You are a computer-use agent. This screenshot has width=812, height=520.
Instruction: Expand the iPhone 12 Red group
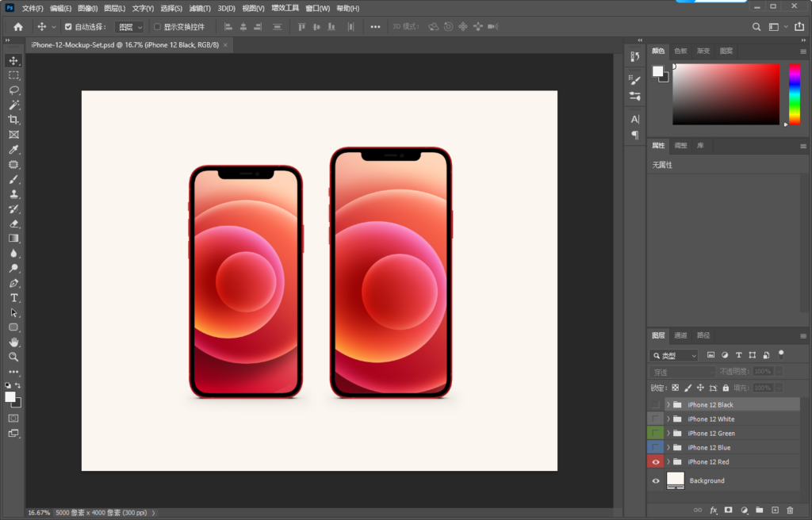click(x=668, y=461)
